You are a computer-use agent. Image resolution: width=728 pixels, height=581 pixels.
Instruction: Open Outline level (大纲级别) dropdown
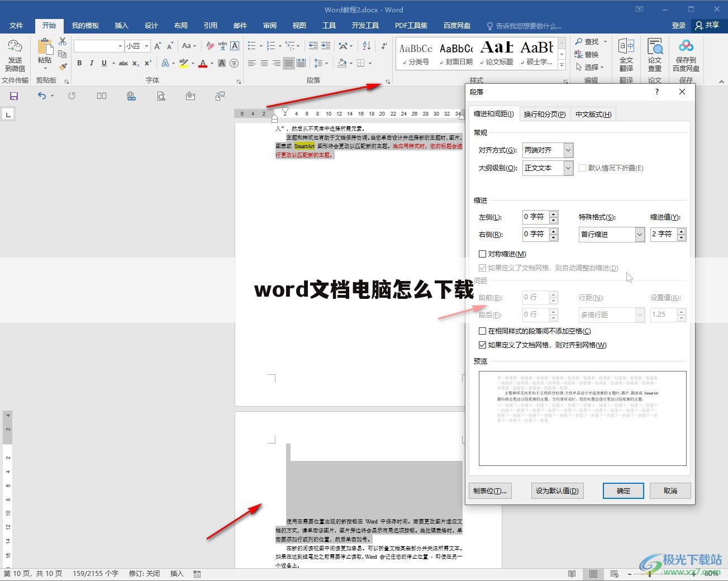coord(568,168)
